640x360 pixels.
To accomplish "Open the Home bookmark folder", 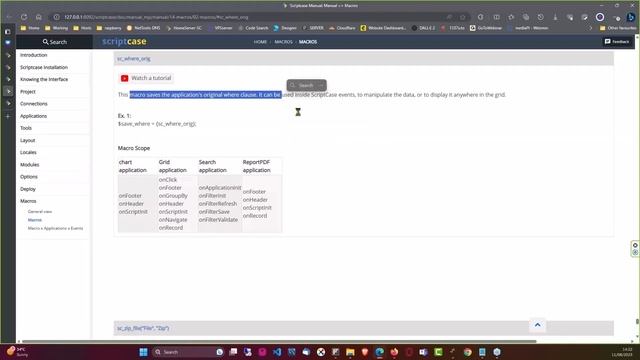I will click(x=30, y=28).
